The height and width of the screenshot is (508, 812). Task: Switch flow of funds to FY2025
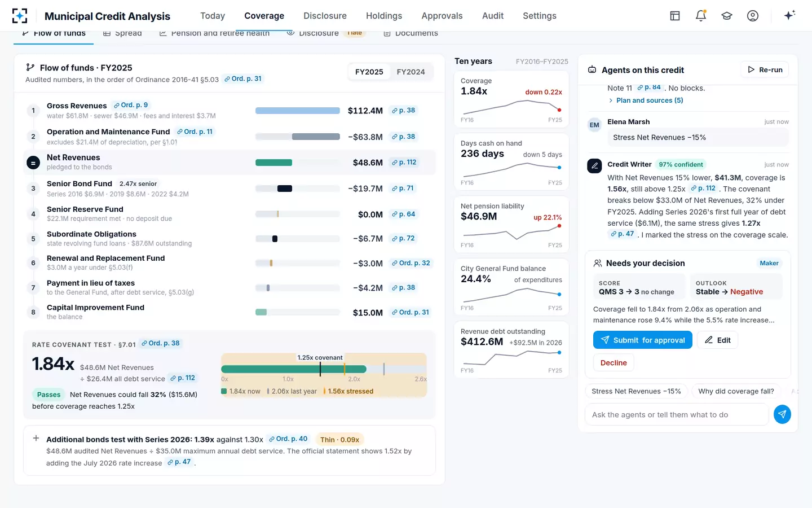click(369, 72)
